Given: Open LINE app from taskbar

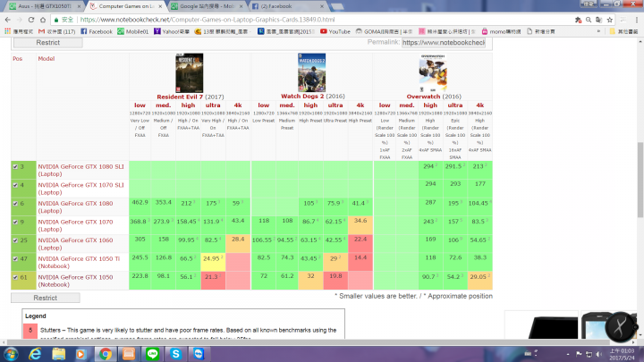Looking at the screenshot, I should point(152,354).
